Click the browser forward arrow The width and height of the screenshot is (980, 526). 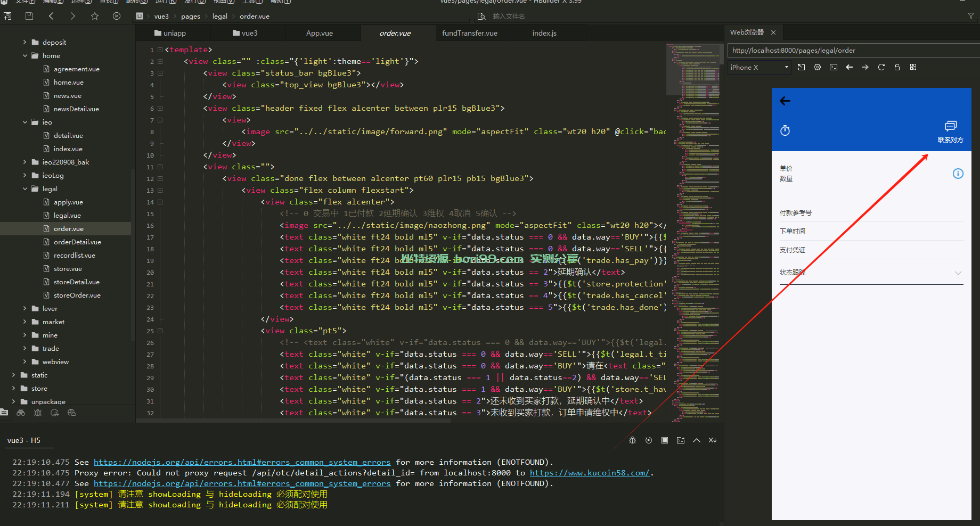point(865,67)
